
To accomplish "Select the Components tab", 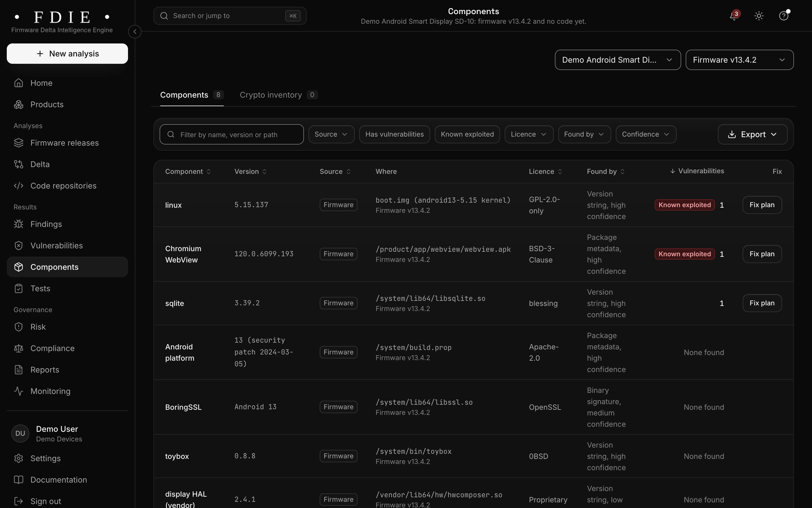I will (192, 95).
